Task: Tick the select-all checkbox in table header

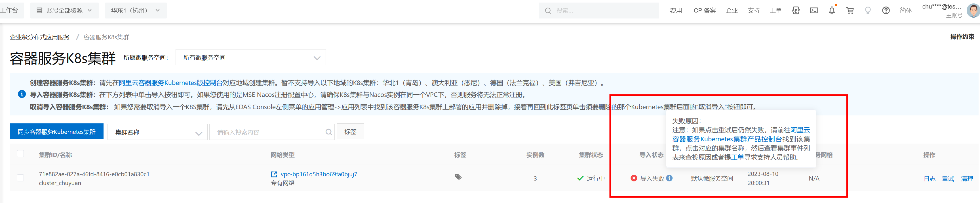Action: [x=20, y=154]
